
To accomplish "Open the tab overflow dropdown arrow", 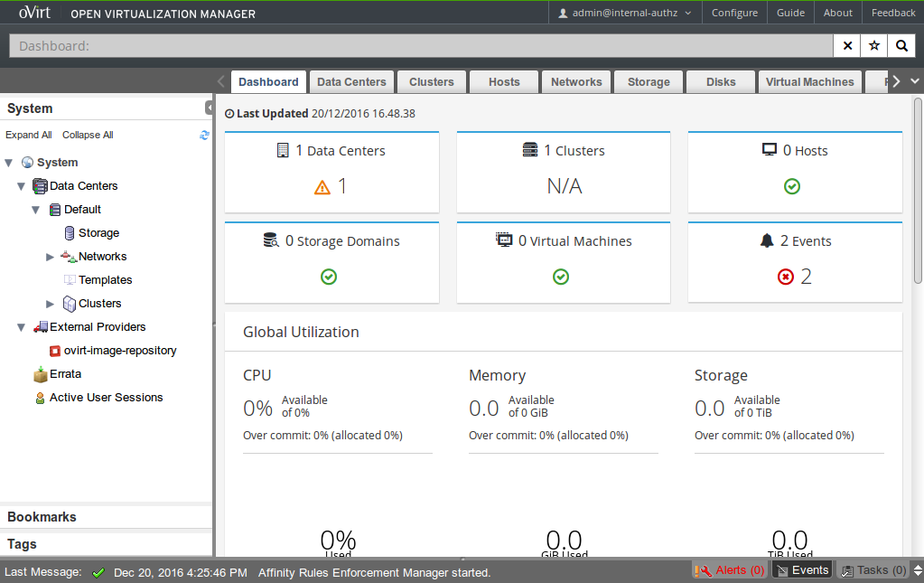I will (915, 81).
